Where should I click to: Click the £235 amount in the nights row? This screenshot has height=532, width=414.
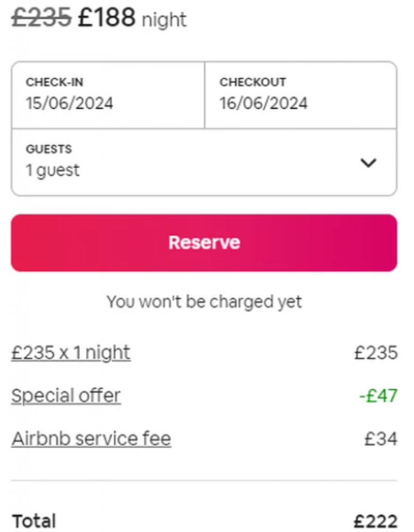376,353
